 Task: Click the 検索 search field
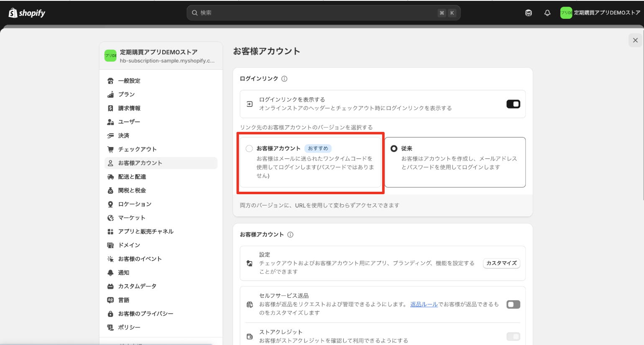318,13
